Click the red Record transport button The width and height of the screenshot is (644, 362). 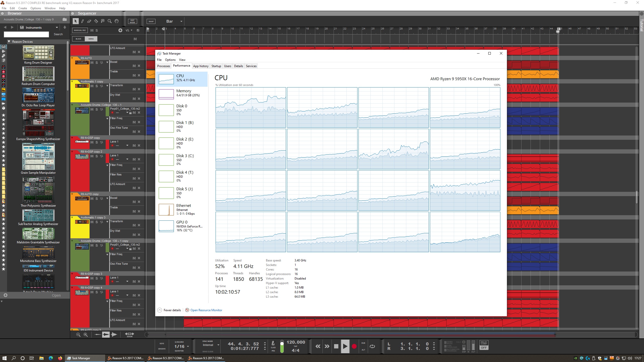(x=354, y=346)
